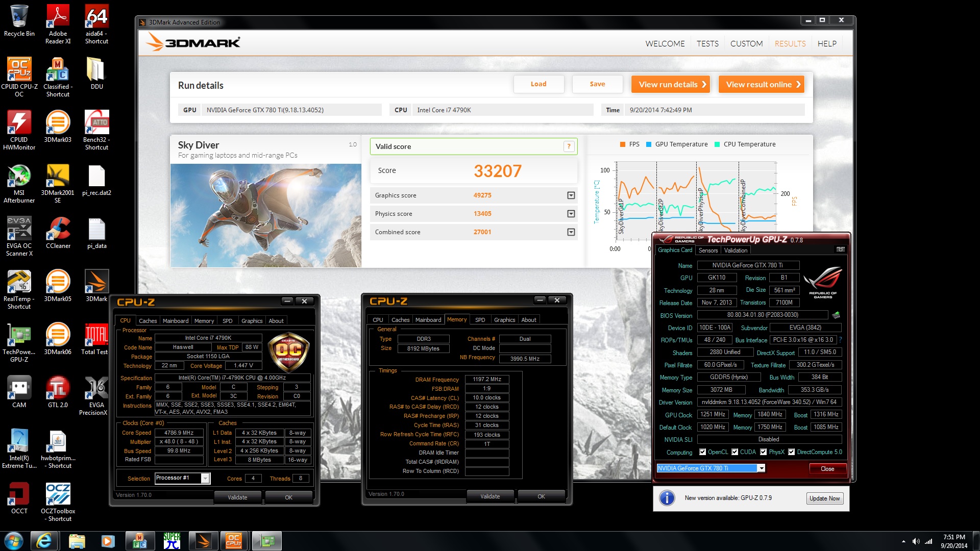
Task: Open the CUSTOM menu in 3DMark
Action: pyautogui.click(x=746, y=44)
